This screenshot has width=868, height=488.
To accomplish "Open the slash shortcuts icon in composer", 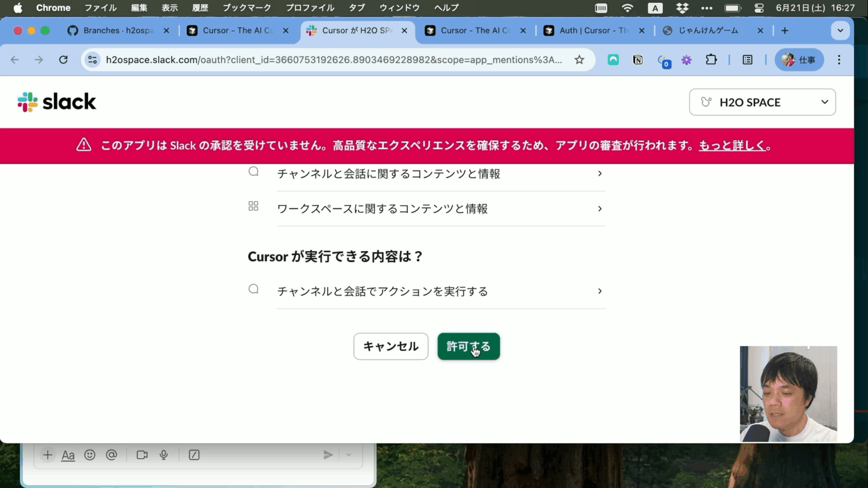I will pyautogui.click(x=194, y=455).
